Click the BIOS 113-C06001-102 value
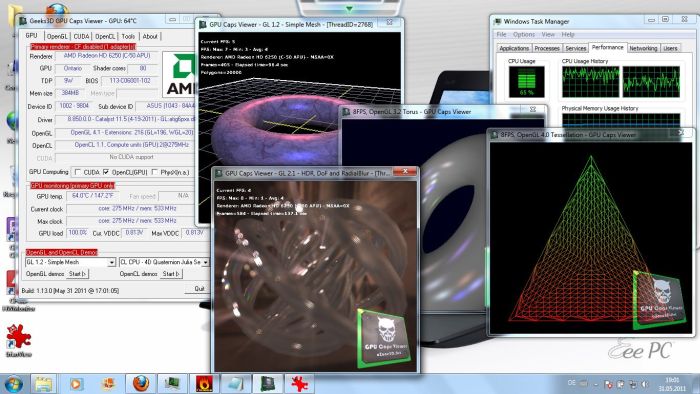700x394 pixels. click(x=129, y=81)
